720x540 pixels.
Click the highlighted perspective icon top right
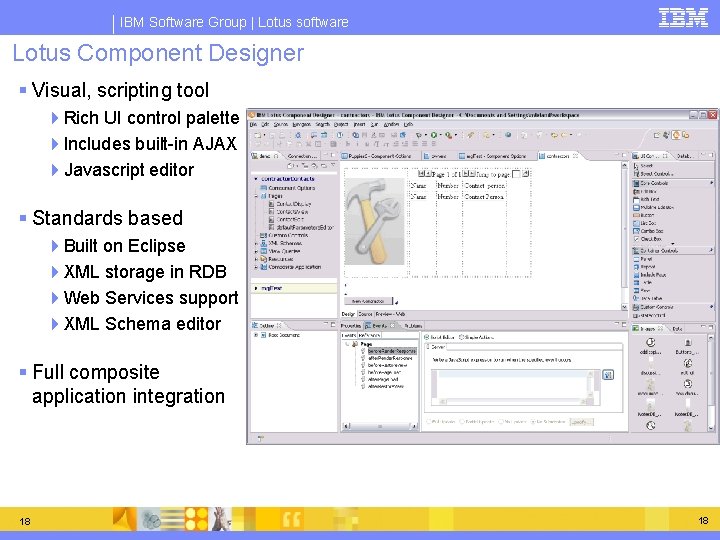coord(676,135)
